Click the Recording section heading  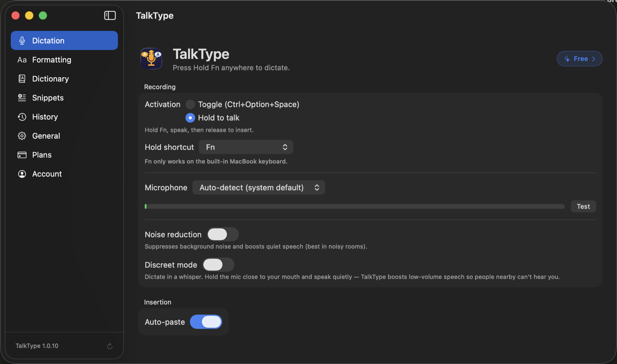pos(160,87)
